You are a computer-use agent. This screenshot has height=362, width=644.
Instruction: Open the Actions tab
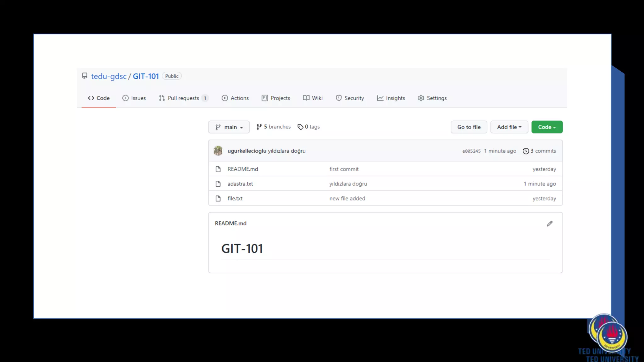pyautogui.click(x=235, y=98)
